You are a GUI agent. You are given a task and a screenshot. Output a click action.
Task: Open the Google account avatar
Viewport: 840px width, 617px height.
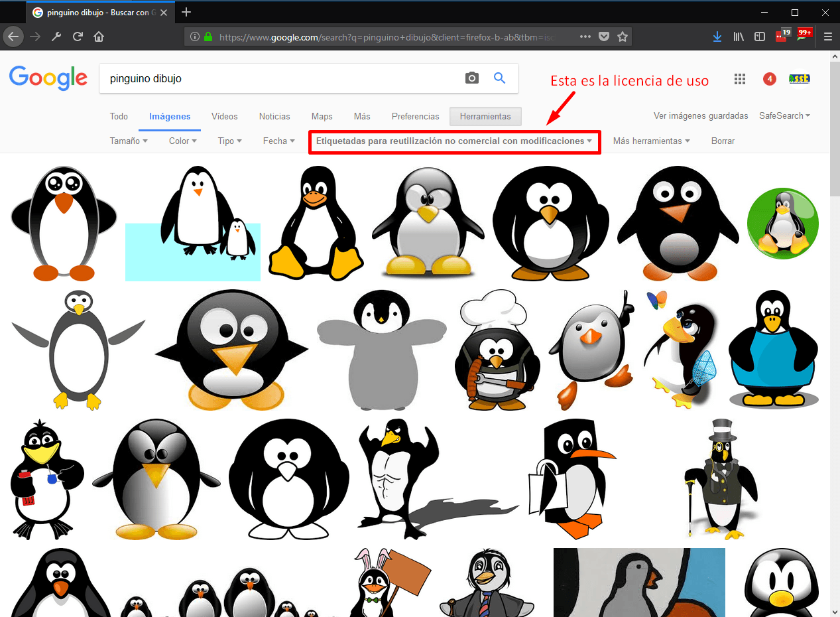pos(800,79)
